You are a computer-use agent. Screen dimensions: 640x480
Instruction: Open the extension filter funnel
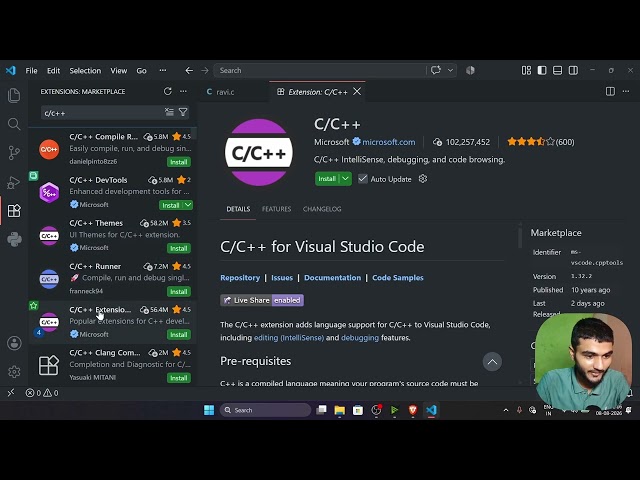tap(183, 112)
